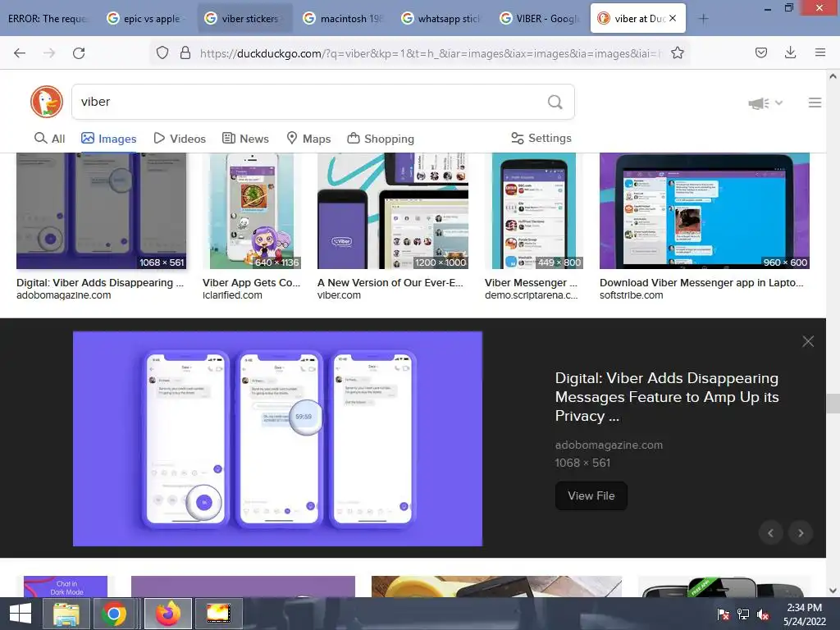
Task: Open a new browser tab
Action: click(703, 19)
